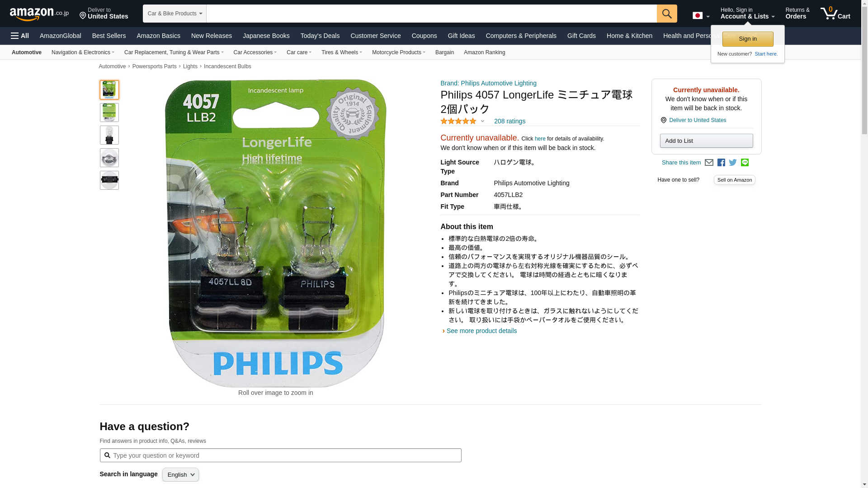
Task: Open the cart icon
Action: pos(835,14)
